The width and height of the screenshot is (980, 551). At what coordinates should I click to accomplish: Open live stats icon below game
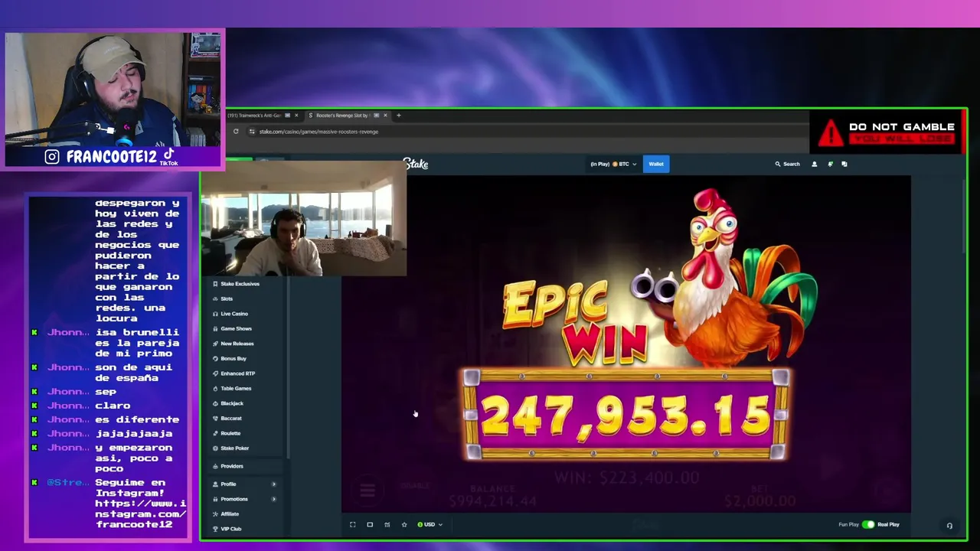click(387, 524)
